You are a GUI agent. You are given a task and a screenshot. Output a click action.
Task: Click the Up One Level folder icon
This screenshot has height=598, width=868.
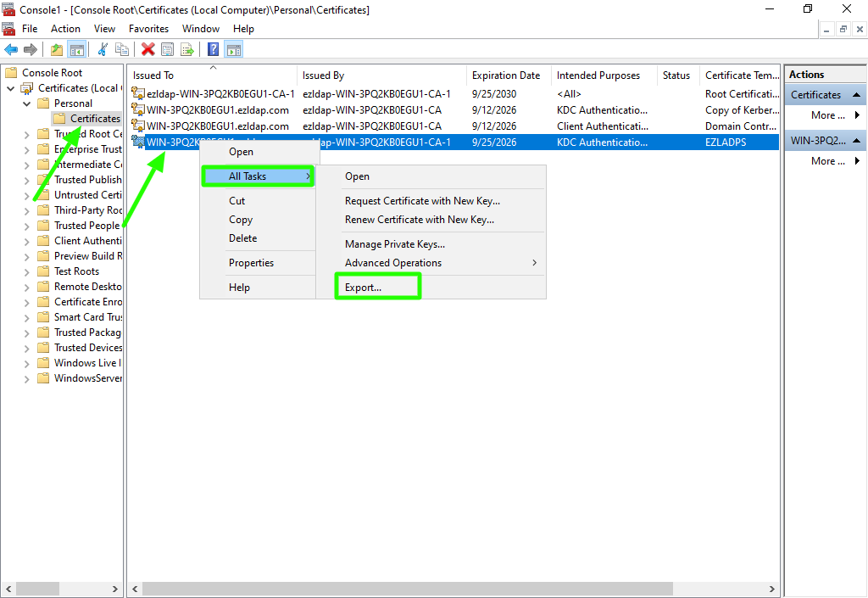pos(57,50)
